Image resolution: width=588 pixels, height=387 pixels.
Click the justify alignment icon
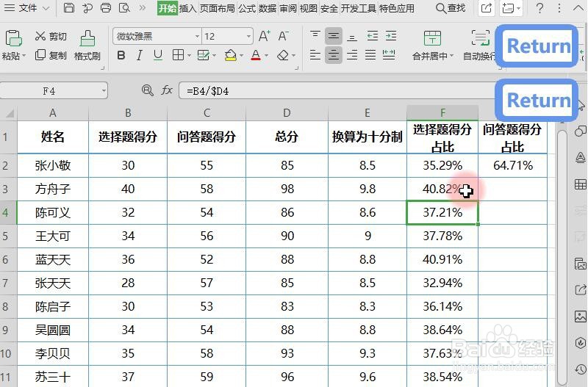click(370, 56)
